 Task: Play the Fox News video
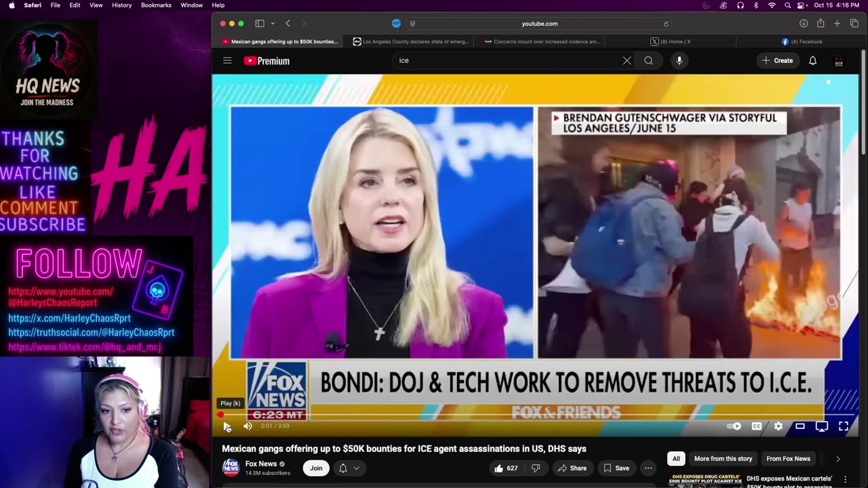[227, 426]
